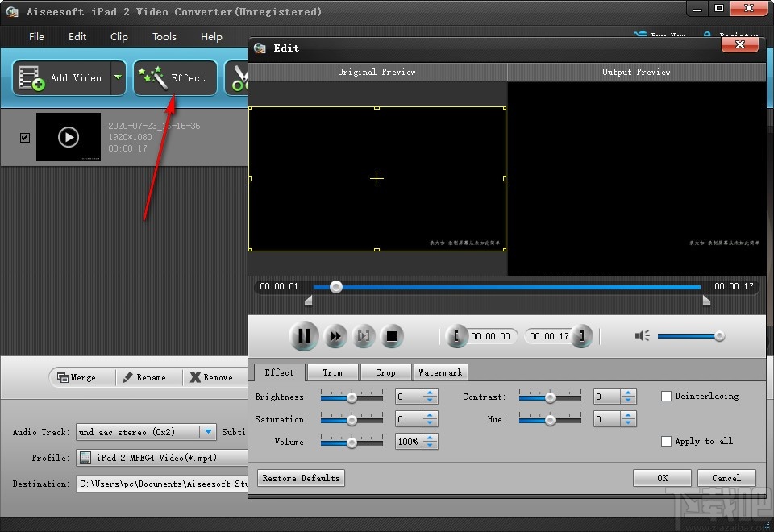Viewport: 774px width, 532px height.
Task: Increase Hue value with up arrow
Action: click(628, 416)
